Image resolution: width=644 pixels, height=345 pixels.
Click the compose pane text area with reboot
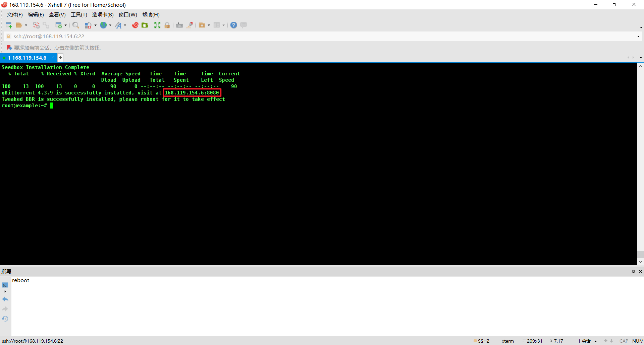tap(327, 306)
